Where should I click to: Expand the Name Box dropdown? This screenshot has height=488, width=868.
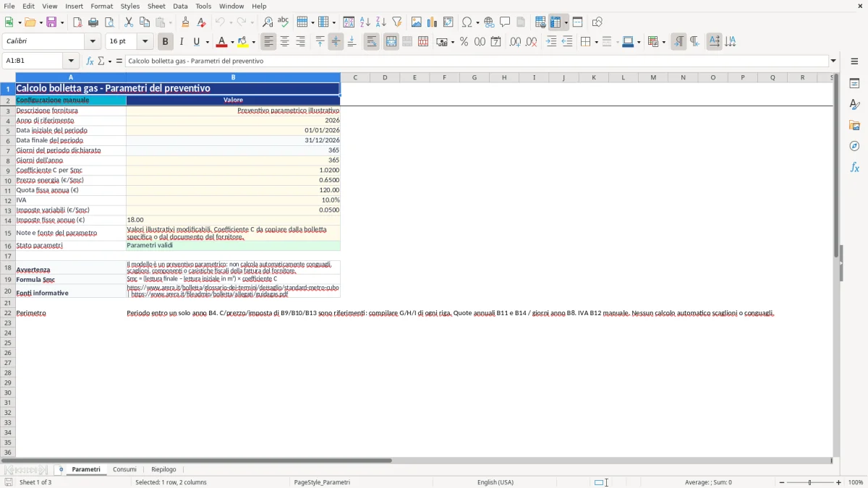71,61
